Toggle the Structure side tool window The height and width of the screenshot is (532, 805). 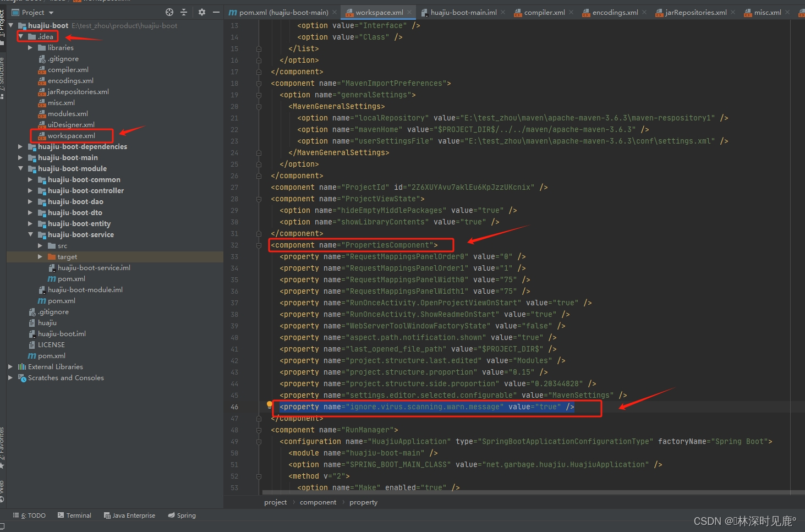[x=3, y=77]
